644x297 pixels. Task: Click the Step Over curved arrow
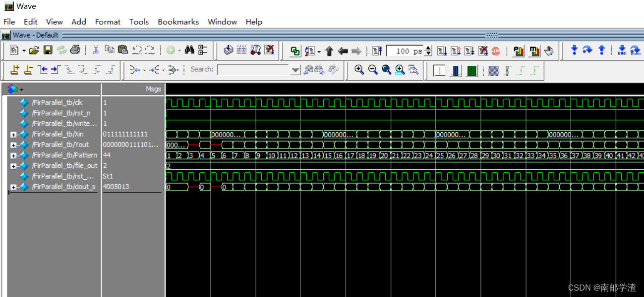point(587,50)
